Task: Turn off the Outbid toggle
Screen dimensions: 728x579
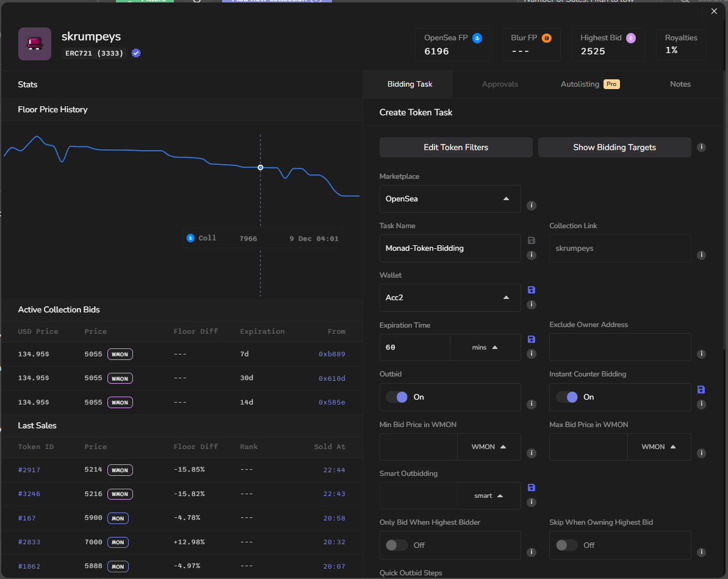Action: click(x=397, y=397)
